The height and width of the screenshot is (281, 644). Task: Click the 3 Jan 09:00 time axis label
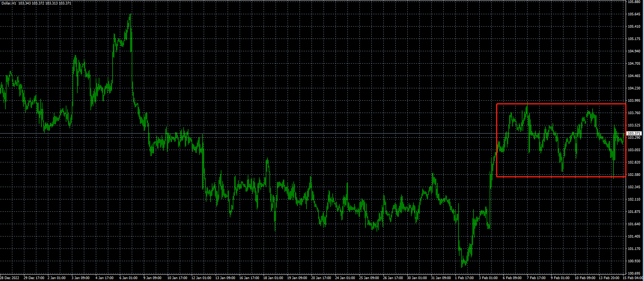point(80,278)
